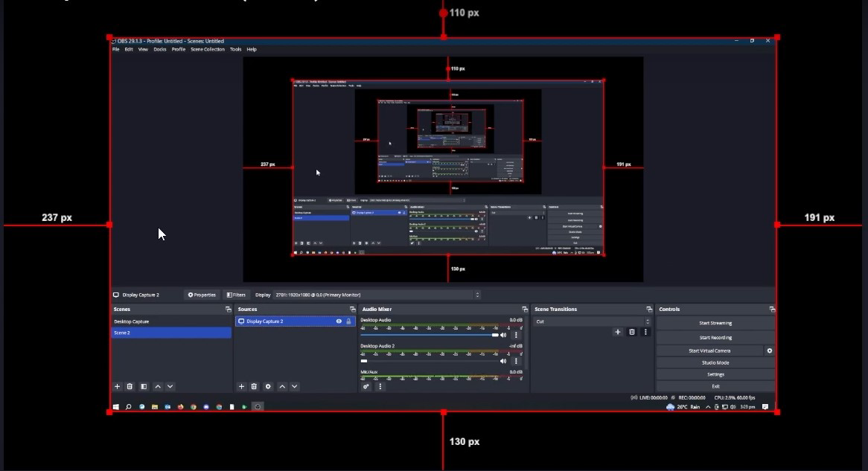Enable Studio Mode

tap(715, 363)
